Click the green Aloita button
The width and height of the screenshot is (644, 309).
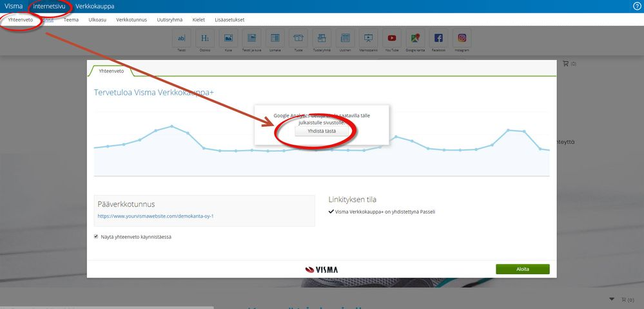tap(522, 269)
